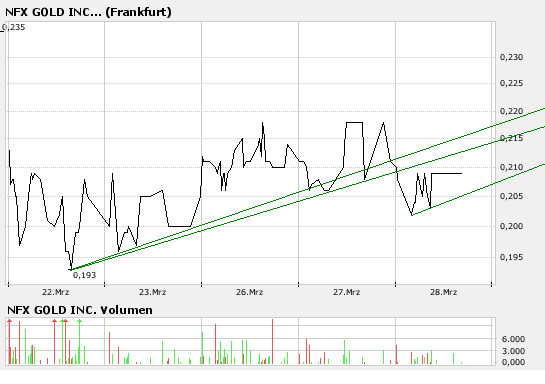Viewport: 545px width, 384px height.
Task: Click the 6.000 volume axis label
Action: point(513,339)
